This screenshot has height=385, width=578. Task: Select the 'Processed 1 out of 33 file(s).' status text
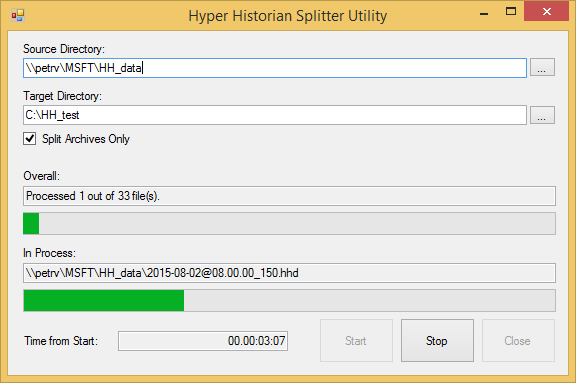[93, 196]
